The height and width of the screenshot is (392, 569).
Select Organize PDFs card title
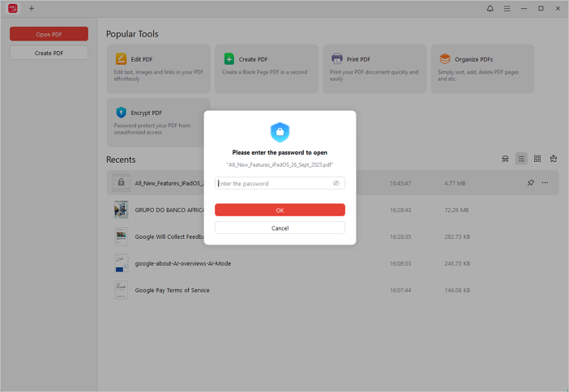[x=473, y=59]
